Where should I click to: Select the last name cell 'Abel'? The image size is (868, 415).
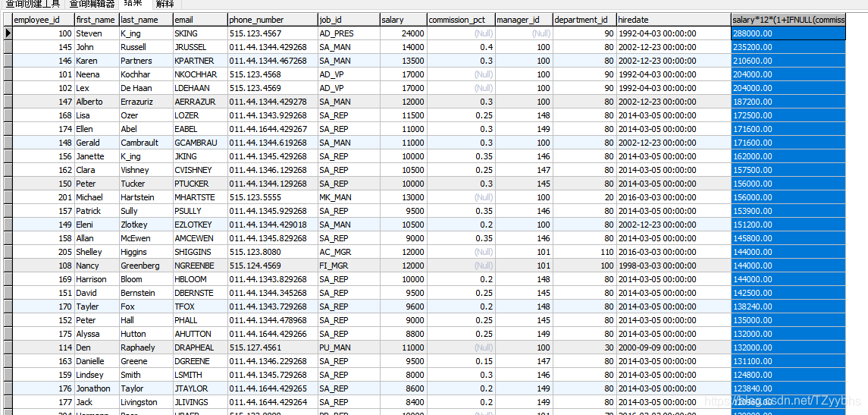pos(146,129)
